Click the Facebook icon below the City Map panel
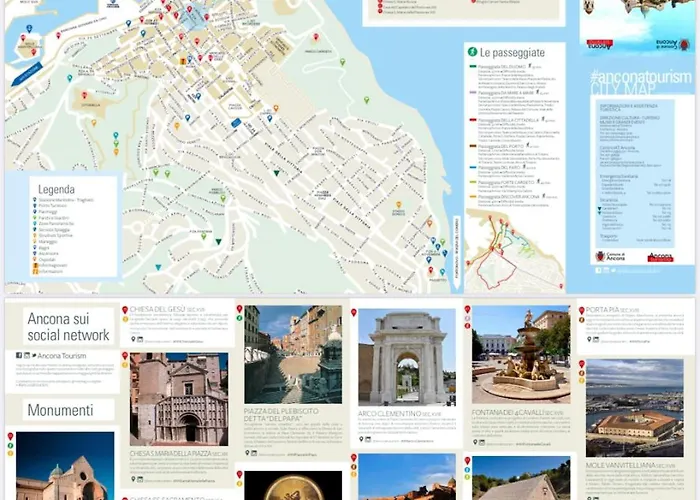 598,270
